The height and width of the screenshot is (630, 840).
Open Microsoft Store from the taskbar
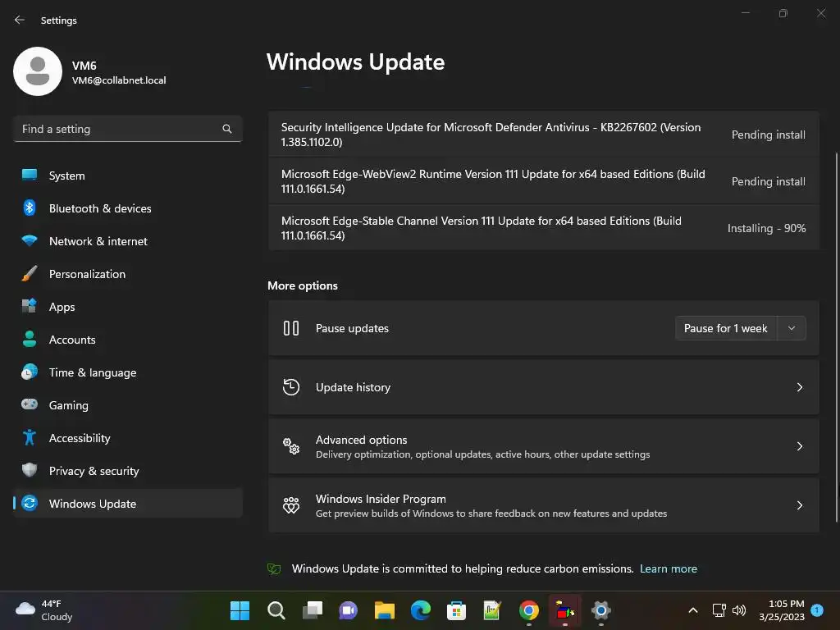pyautogui.click(x=456, y=610)
